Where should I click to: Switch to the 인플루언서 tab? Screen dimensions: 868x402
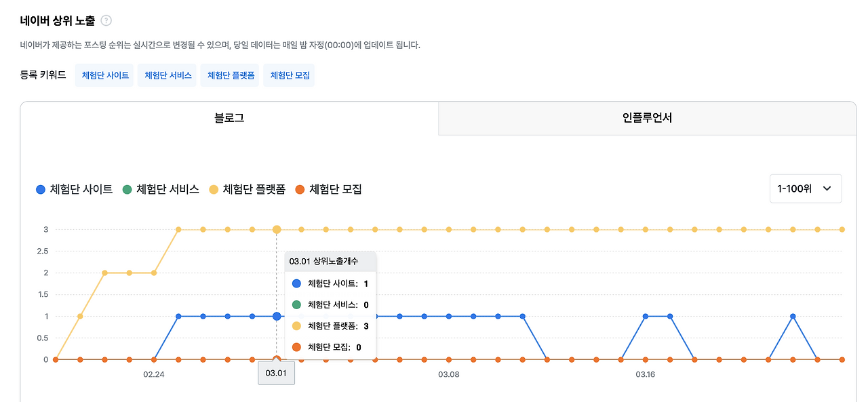click(x=646, y=117)
